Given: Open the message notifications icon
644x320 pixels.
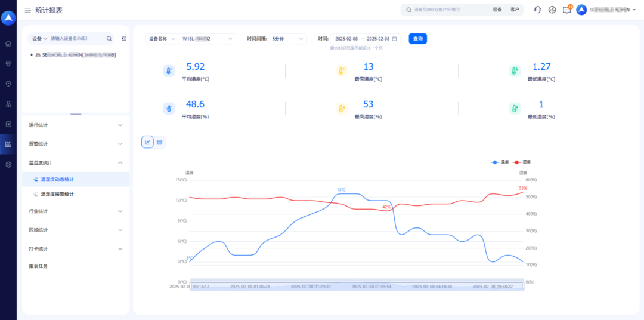Looking at the screenshot, I should (566, 10).
